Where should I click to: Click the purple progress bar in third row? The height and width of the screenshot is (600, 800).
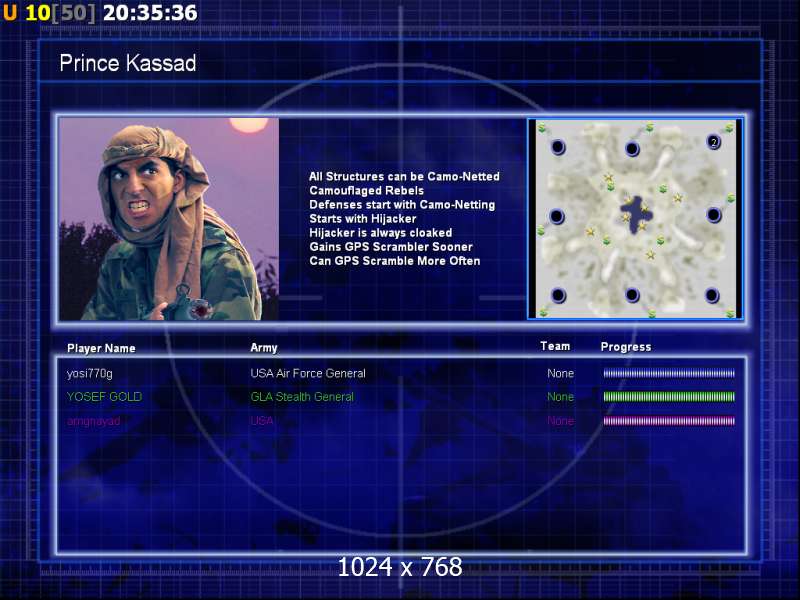point(669,421)
